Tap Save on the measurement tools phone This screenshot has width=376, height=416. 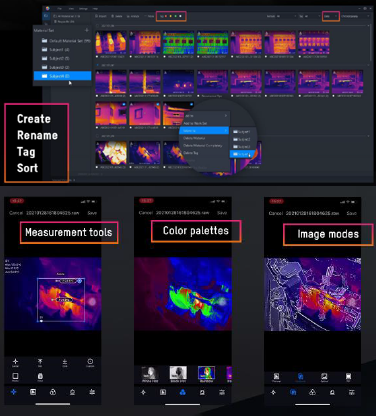pyautogui.click(x=92, y=213)
